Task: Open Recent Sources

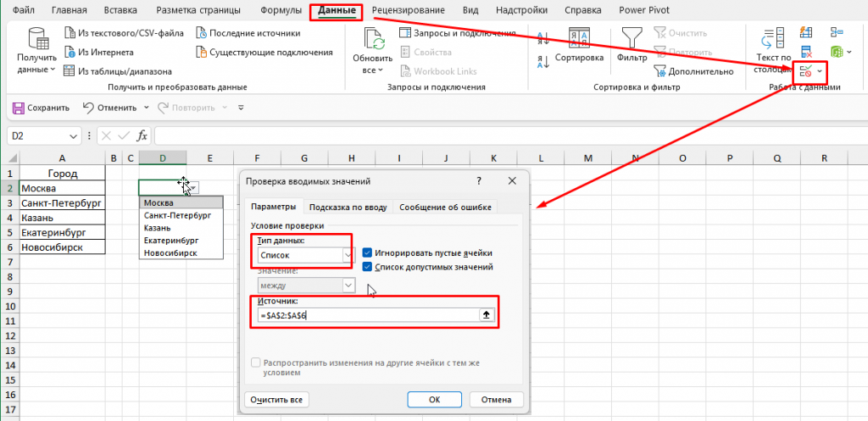Action: pyautogui.click(x=248, y=33)
